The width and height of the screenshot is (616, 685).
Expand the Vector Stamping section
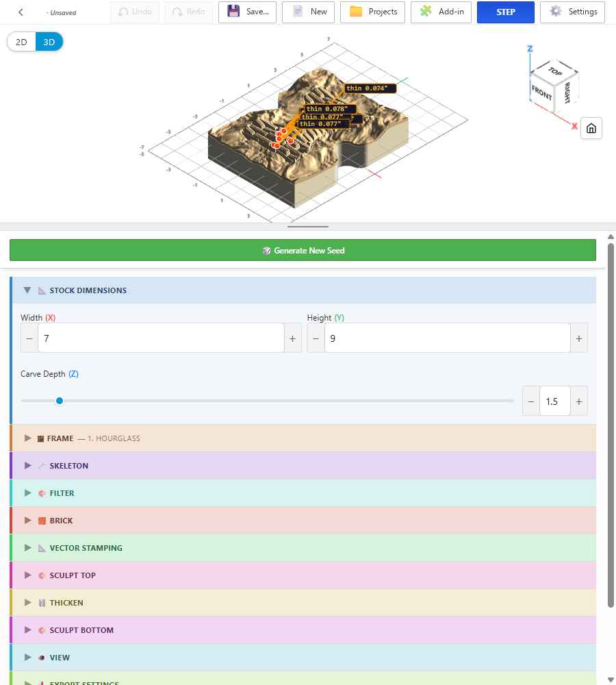pos(28,548)
